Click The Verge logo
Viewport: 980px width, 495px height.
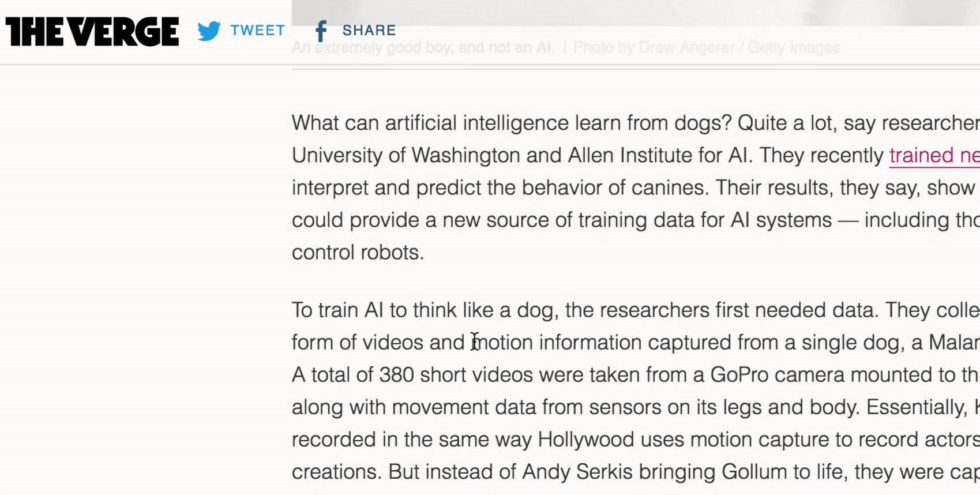point(92,32)
